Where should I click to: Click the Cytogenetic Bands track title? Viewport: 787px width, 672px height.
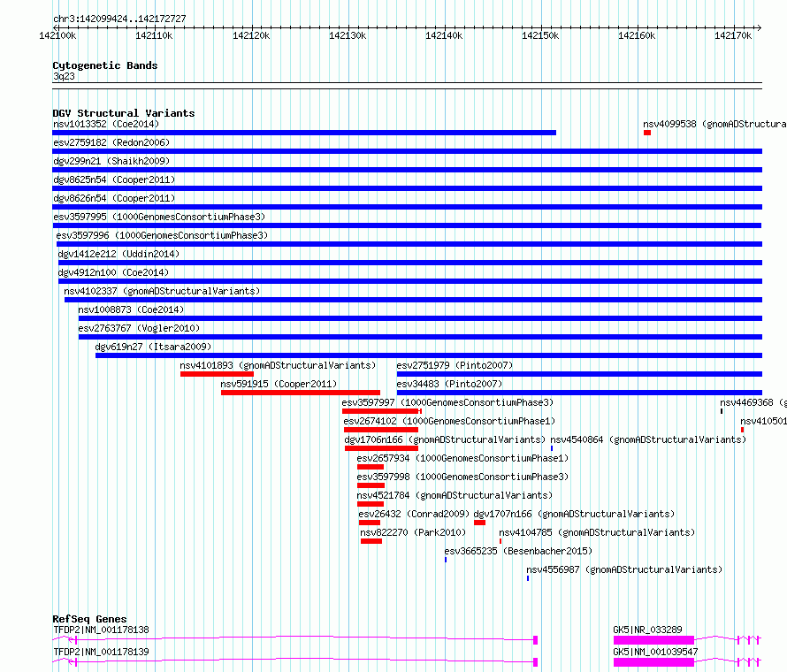click(105, 65)
